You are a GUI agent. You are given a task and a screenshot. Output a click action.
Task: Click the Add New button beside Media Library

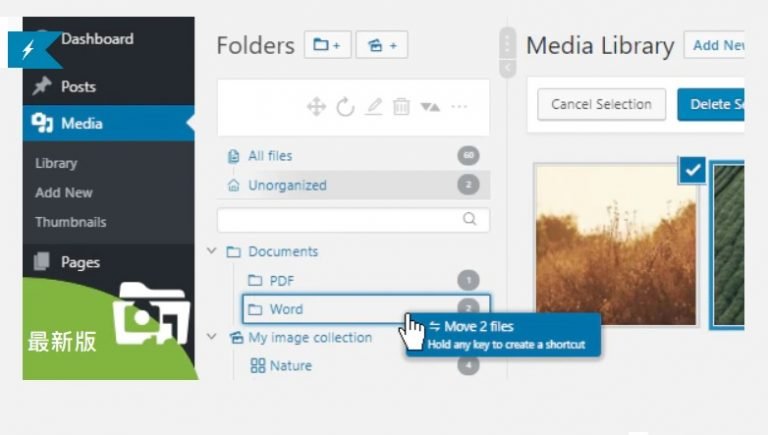pos(717,45)
